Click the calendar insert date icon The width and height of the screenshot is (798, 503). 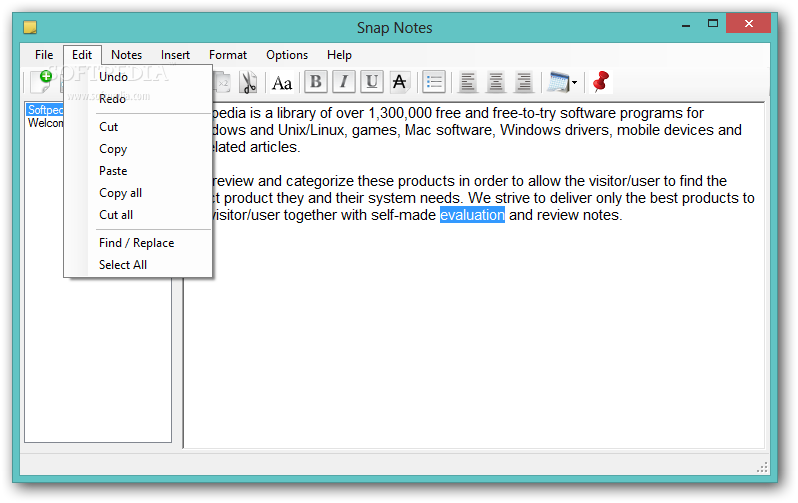pos(558,82)
